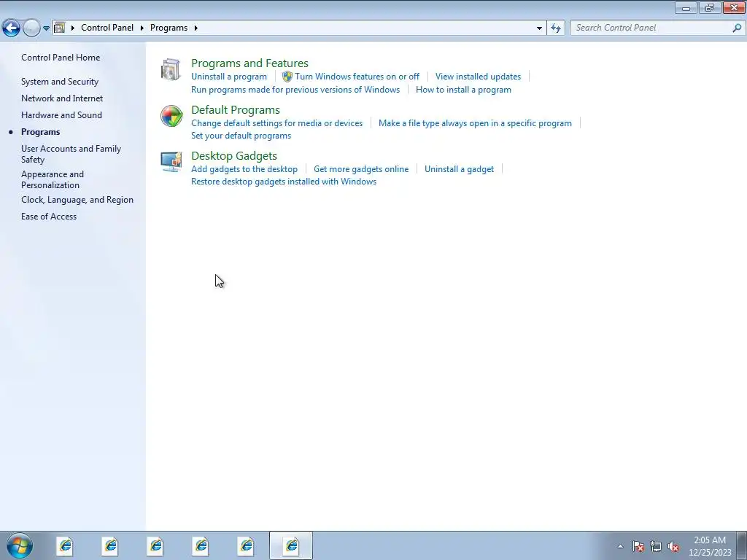Viewport: 747px width, 560px height.
Task: Click Restore desktop gadgets installed with Windows
Action: (x=284, y=182)
